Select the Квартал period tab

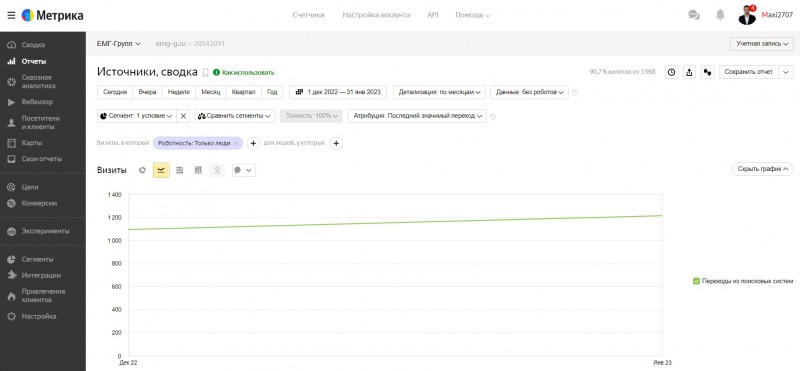243,92
